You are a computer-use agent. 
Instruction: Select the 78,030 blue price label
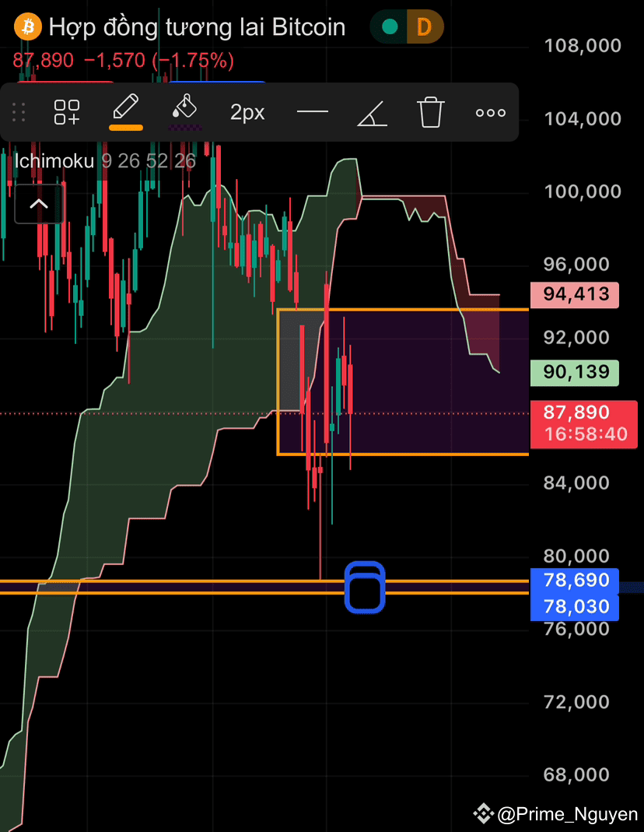pos(575,607)
